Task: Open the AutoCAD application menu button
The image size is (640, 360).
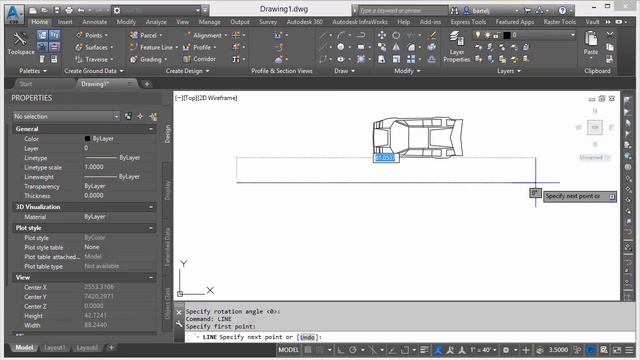Action: 15,13
